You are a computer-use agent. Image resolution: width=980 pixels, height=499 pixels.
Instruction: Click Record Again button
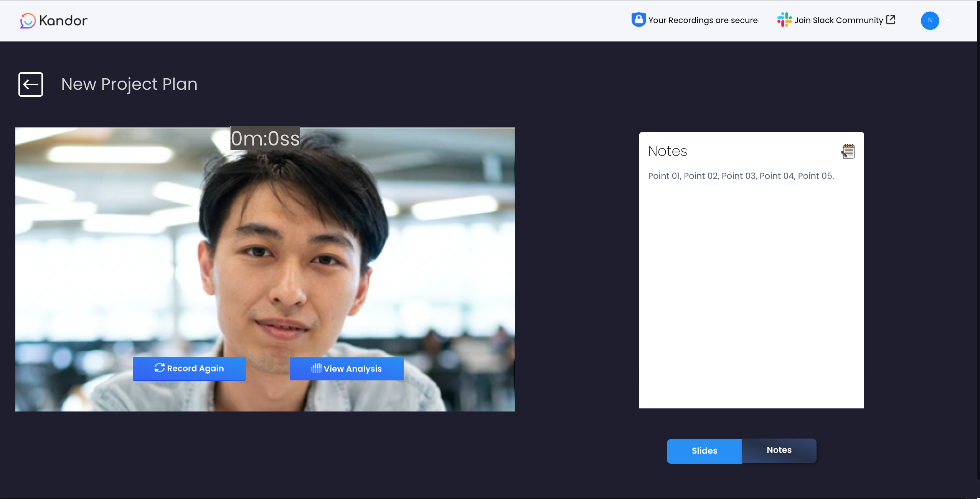click(190, 368)
